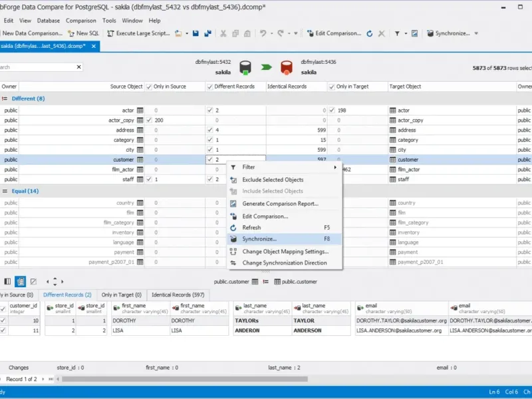Click the Edit Comparison toolbar button
Image resolution: width=532 pixels, height=399 pixels.
(x=334, y=33)
